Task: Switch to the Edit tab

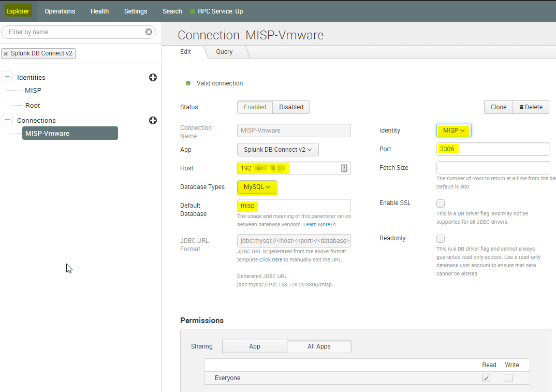Action: pyautogui.click(x=185, y=52)
